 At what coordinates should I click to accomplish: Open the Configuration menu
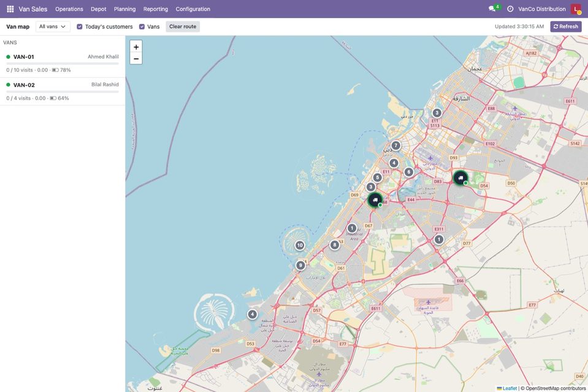pos(193,9)
